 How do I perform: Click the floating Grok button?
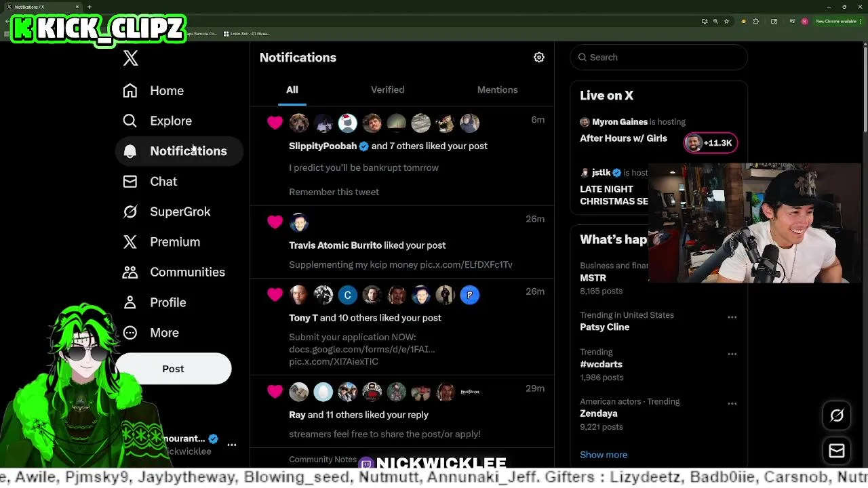pyautogui.click(x=837, y=416)
